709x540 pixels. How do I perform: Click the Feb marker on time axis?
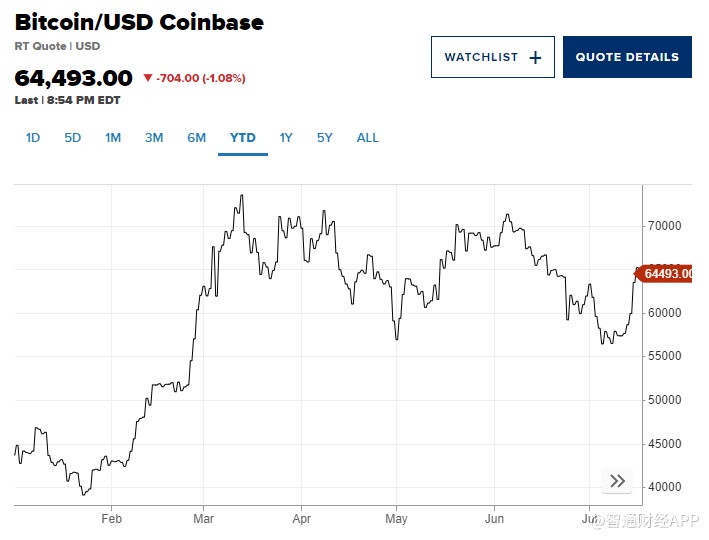click(x=111, y=519)
